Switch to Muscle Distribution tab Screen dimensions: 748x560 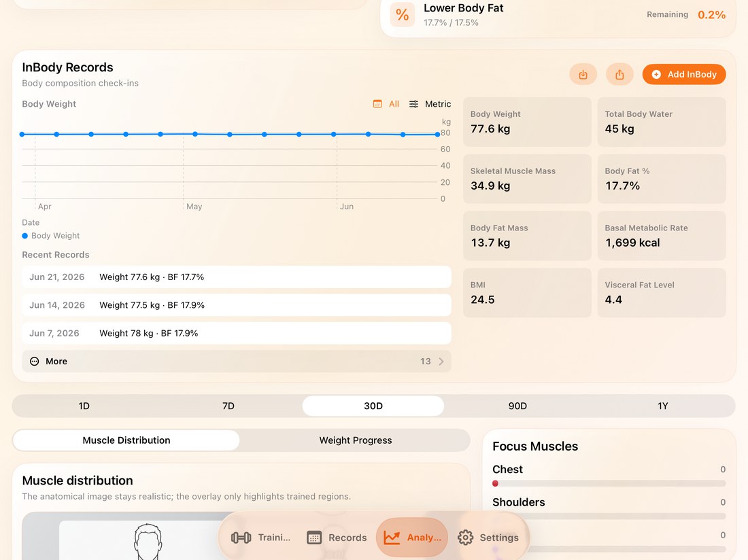(x=126, y=440)
